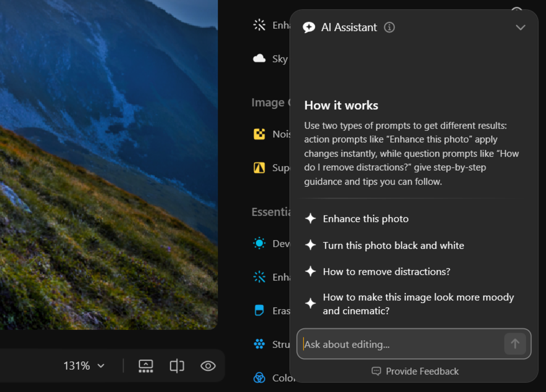Image resolution: width=546 pixels, height=392 pixels.
Task: Open the AI Assistant info icon
Action: pyautogui.click(x=389, y=27)
